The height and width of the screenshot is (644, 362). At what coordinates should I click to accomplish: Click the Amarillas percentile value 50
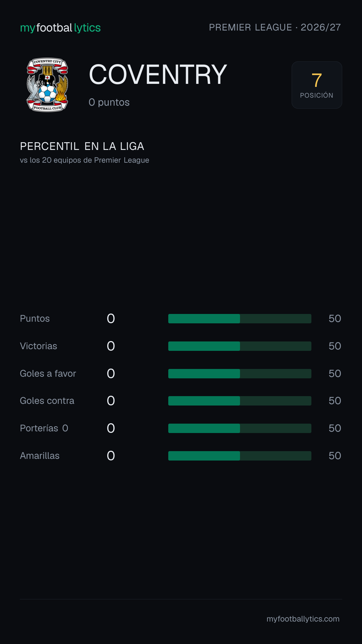[x=335, y=456]
